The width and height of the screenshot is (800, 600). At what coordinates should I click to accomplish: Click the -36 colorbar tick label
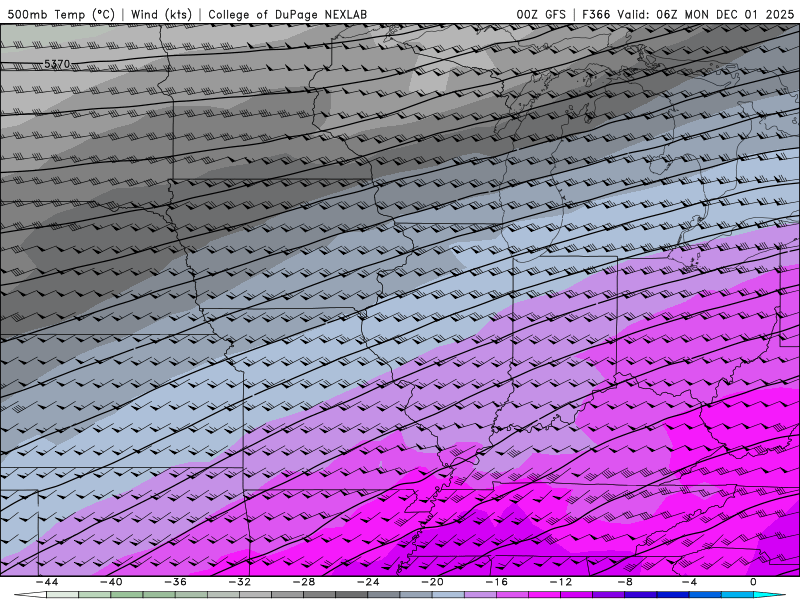tap(175, 582)
